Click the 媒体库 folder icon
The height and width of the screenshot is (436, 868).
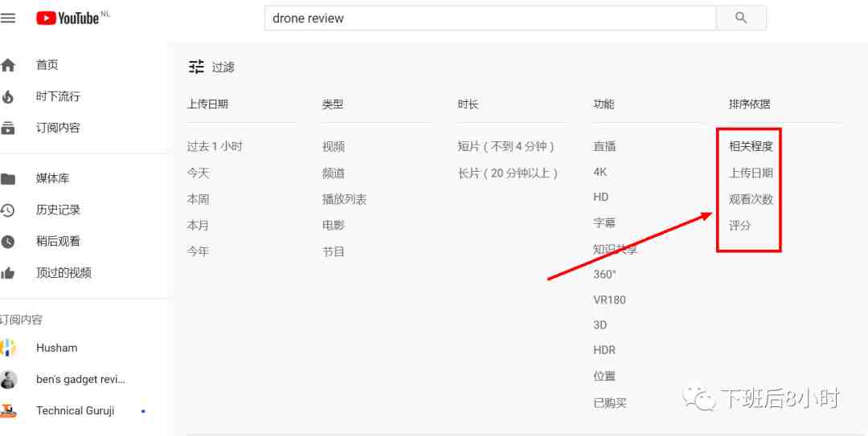[8, 179]
